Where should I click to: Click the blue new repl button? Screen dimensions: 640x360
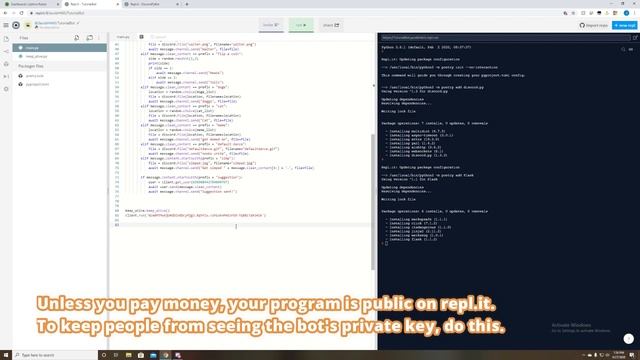point(624,25)
